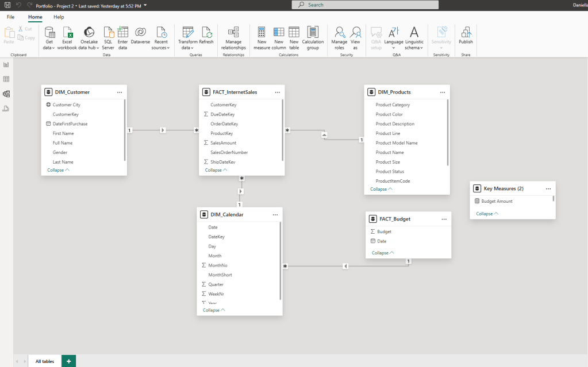The height and width of the screenshot is (367, 588).
Task: Click the Refresh queries icon
Action: click(206, 33)
